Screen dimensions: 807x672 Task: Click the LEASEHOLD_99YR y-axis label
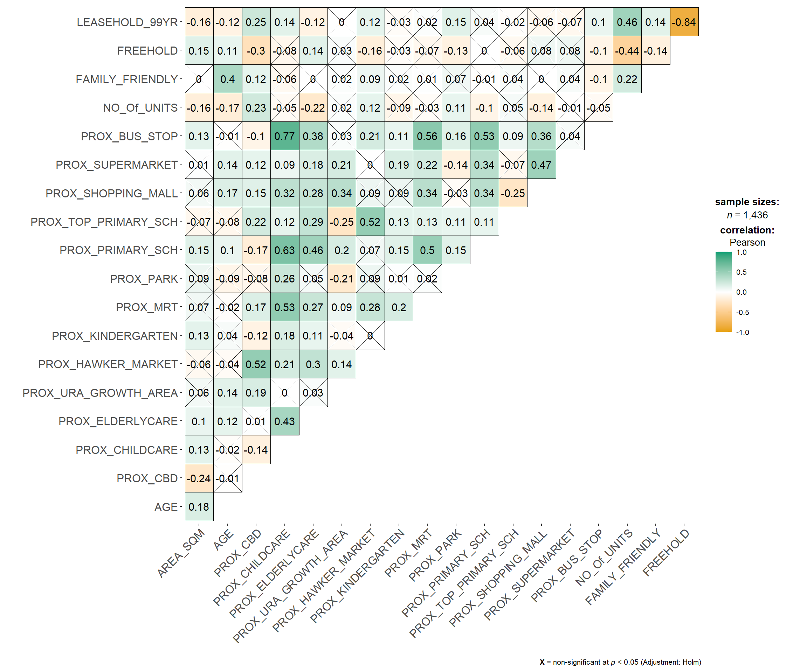click(127, 22)
